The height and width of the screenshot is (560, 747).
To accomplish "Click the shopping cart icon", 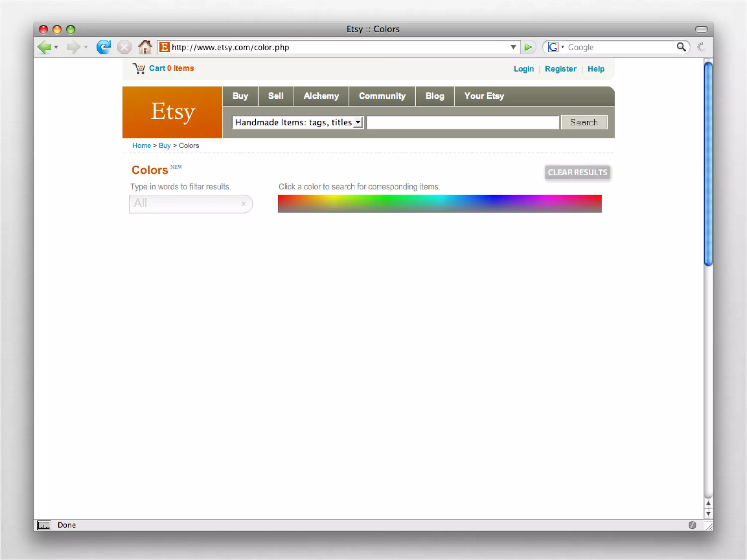I will point(139,69).
